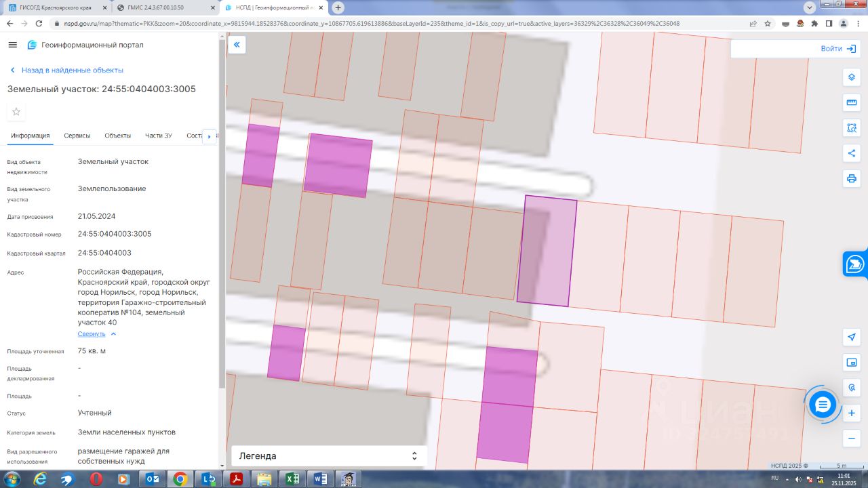
Task: Add the land parcel to favorites with the star
Action: click(16, 112)
